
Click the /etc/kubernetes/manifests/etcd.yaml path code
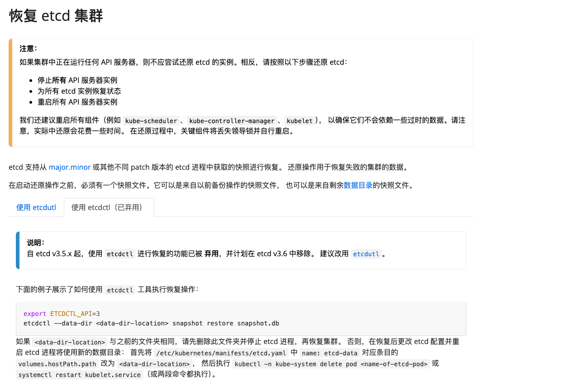(x=221, y=353)
